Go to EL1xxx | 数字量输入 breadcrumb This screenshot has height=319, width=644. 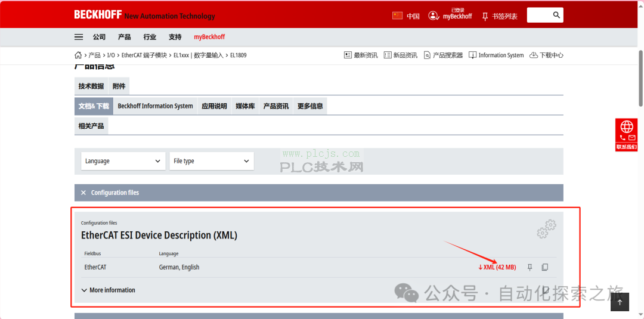[199, 55]
